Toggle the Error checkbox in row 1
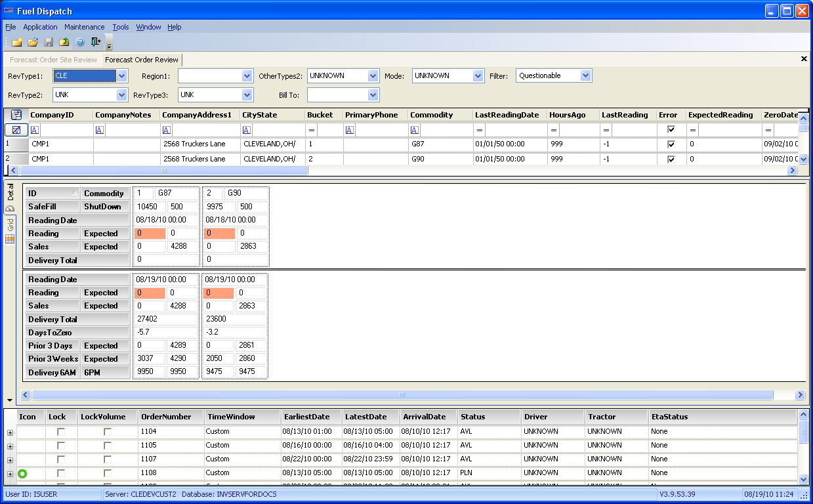The height and width of the screenshot is (504, 813). [x=671, y=144]
